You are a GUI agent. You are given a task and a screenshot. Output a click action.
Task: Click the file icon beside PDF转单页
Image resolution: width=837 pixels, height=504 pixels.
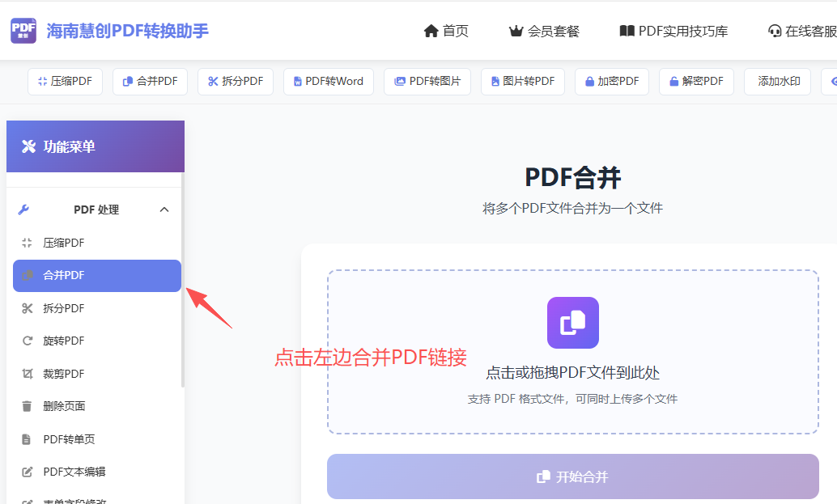click(26, 439)
